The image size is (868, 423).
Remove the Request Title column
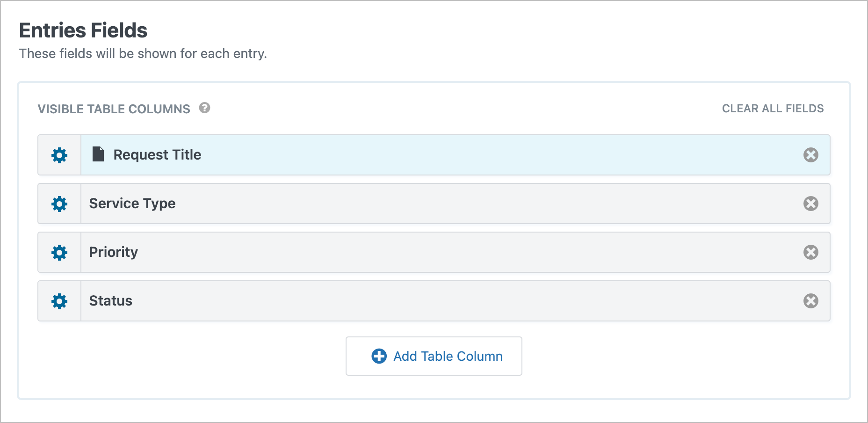pyautogui.click(x=811, y=155)
